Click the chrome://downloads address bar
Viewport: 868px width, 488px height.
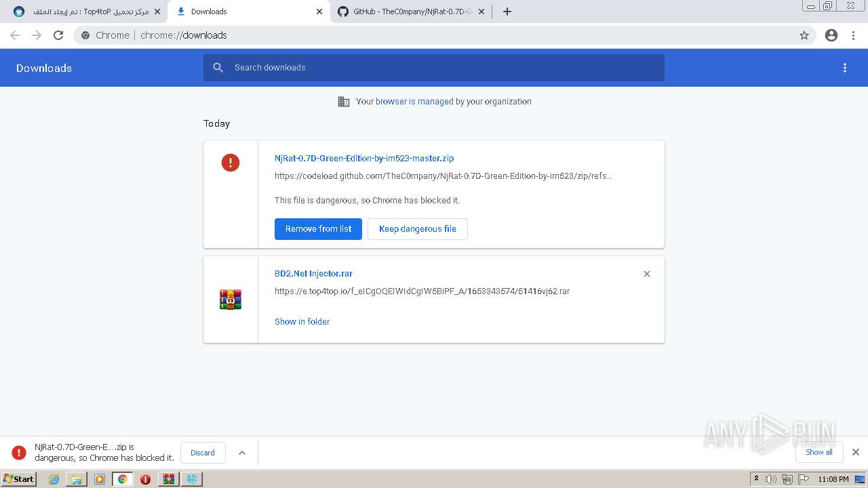coord(434,35)
